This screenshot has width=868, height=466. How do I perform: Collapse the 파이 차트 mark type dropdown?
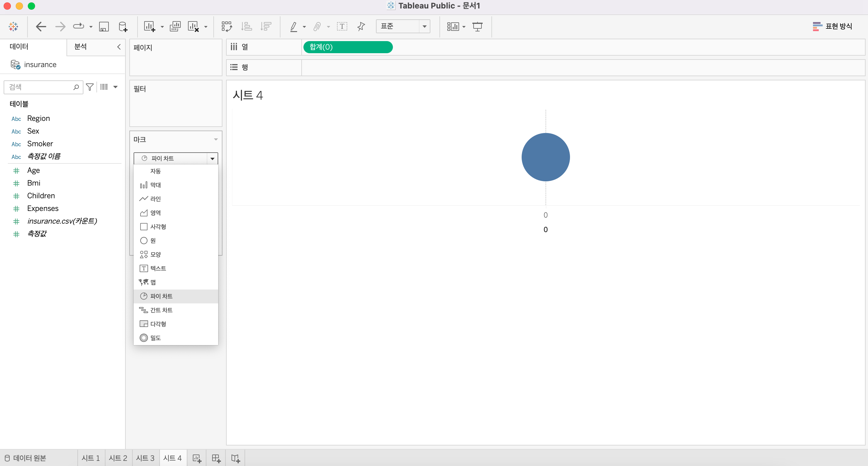point(212,158)
